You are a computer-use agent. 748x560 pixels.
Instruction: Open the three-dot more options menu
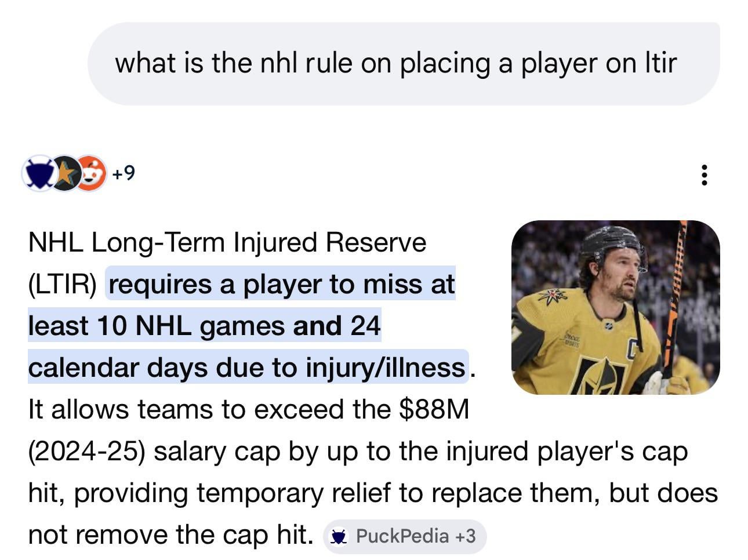704,174
